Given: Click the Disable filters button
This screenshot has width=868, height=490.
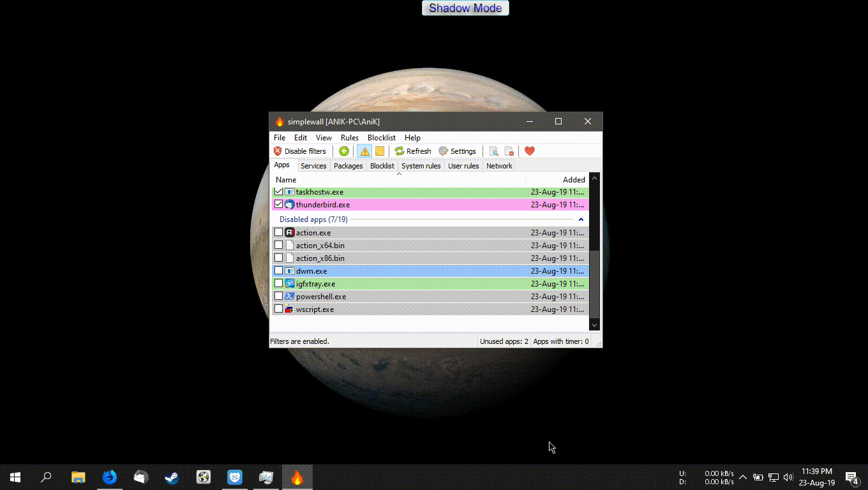Looking at the screenshot, I should pyautogui.click(x=300, y=151).
